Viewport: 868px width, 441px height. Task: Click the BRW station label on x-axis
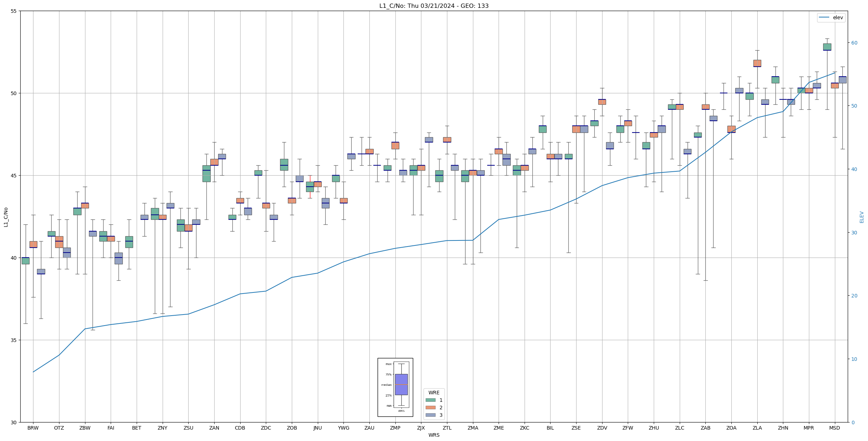(33, 428)
